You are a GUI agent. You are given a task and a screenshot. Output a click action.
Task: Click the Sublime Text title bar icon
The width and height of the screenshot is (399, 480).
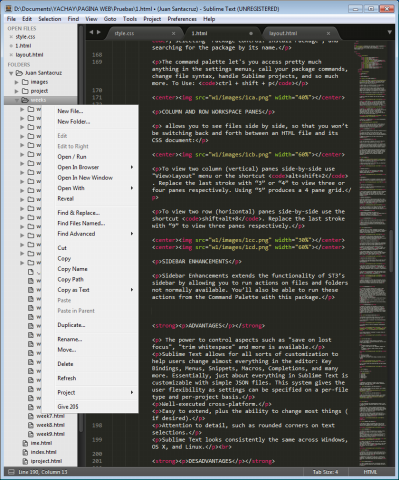click(x=9, y=8)
